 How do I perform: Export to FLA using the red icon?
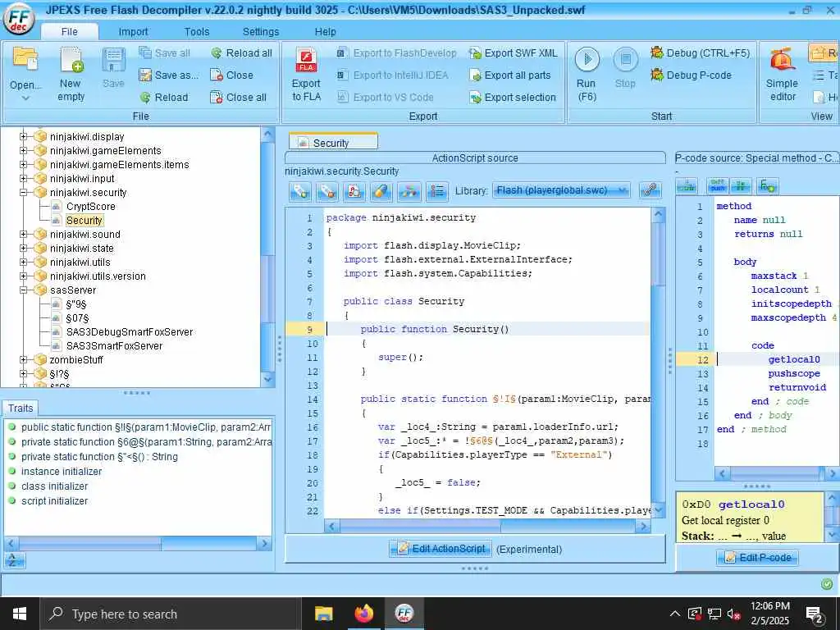(307, 61)
